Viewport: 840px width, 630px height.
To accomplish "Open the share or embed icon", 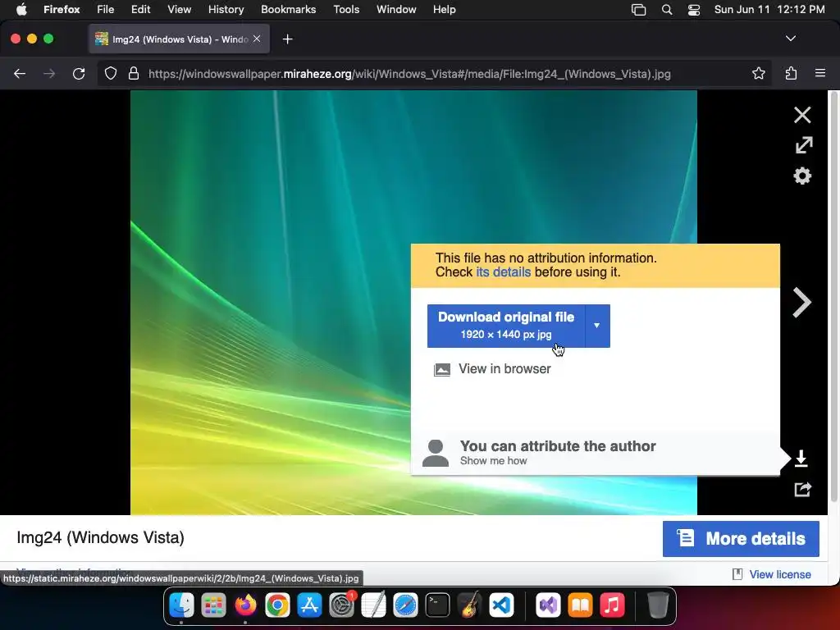I will click(802, 489).
